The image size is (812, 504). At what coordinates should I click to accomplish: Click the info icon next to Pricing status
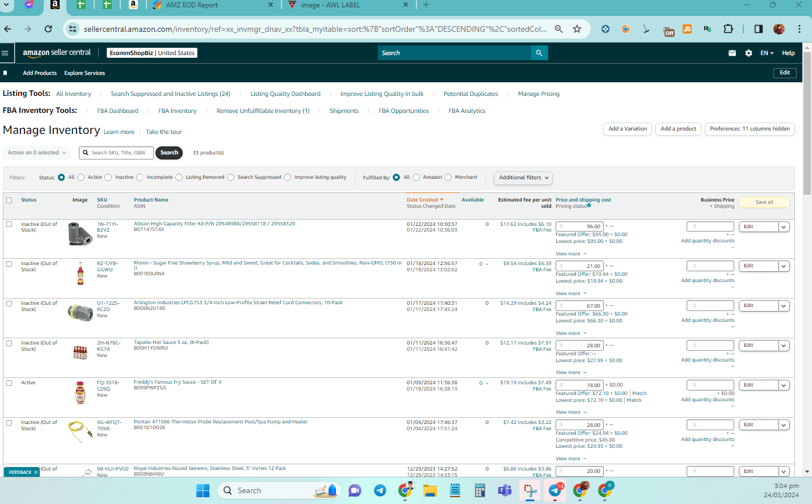coord(589,205)
